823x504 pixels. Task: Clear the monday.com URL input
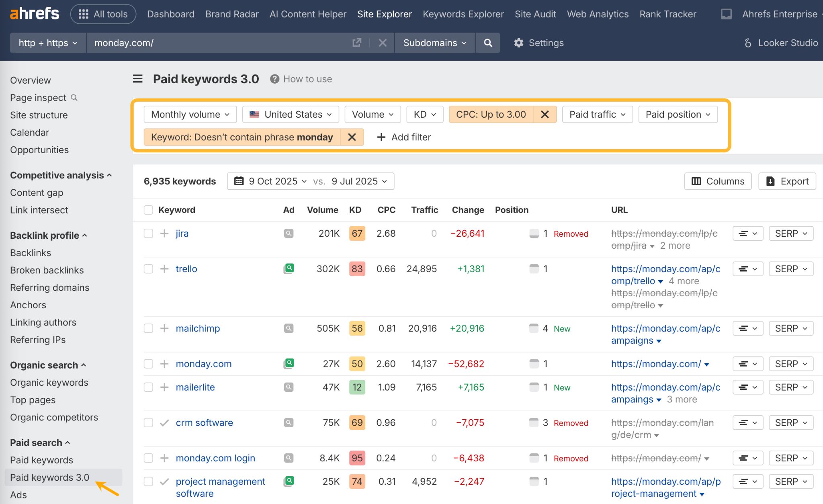383,43
